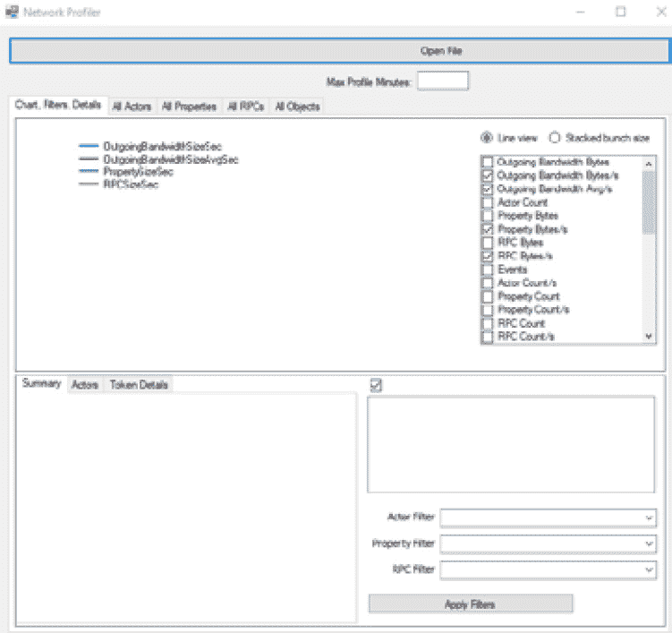Enable the Property Bytes checkbox
Viewport: 672px width, 633px height.
pos(488,216)
